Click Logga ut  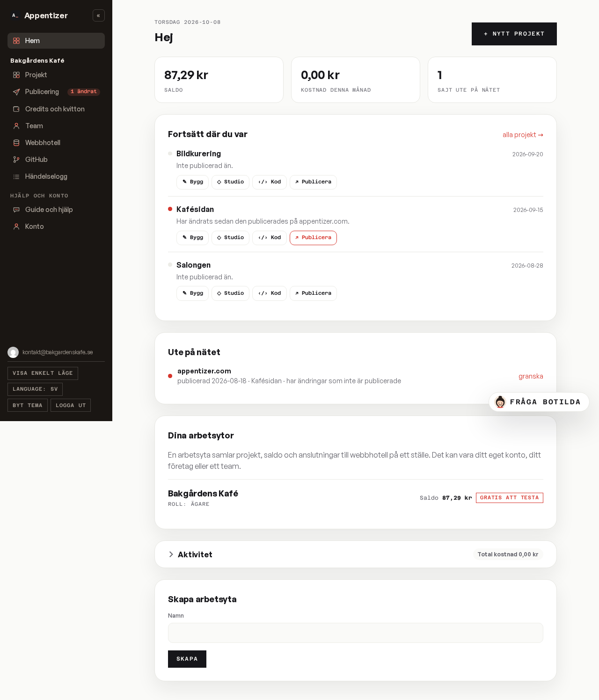71,405
